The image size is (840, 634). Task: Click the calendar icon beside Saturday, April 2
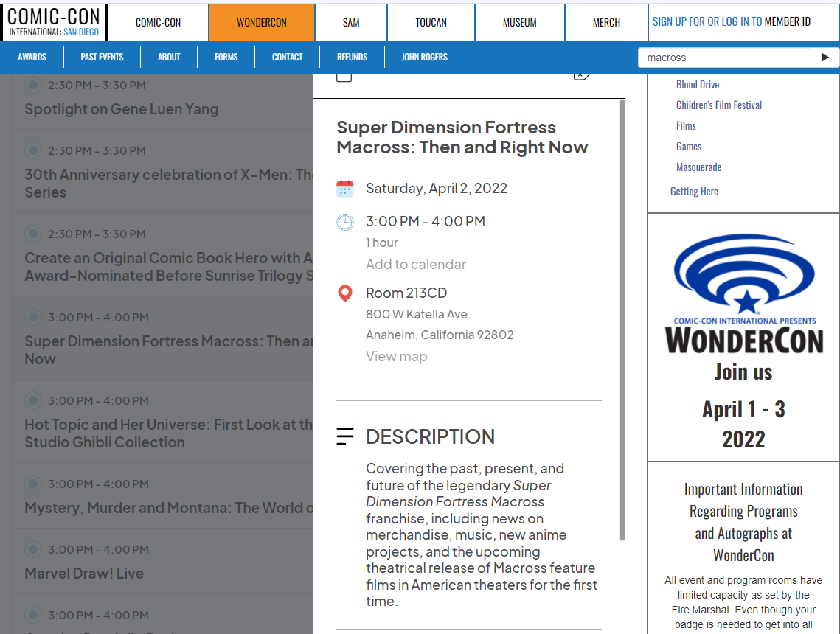(x=345, y=189)
